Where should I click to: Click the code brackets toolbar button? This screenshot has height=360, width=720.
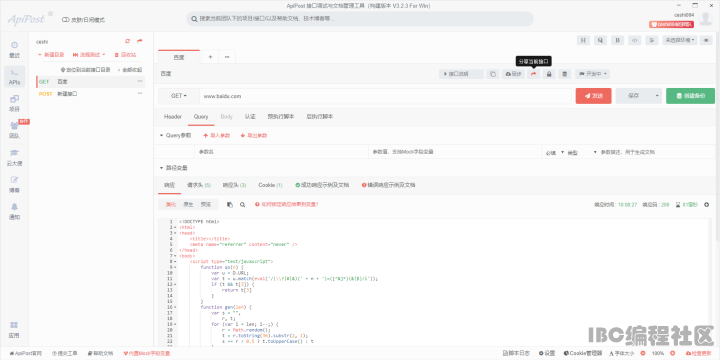(635, 40)
